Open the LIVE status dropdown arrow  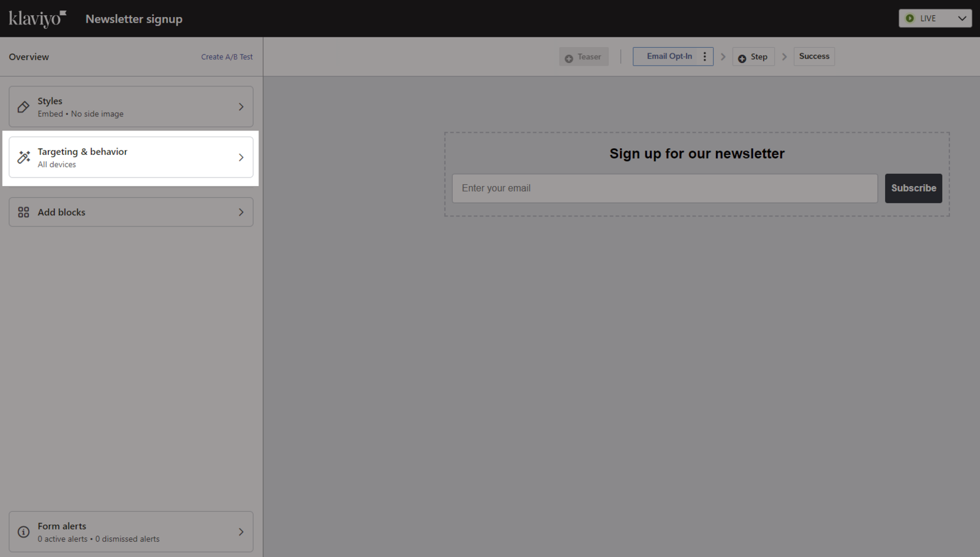[962, 18]
